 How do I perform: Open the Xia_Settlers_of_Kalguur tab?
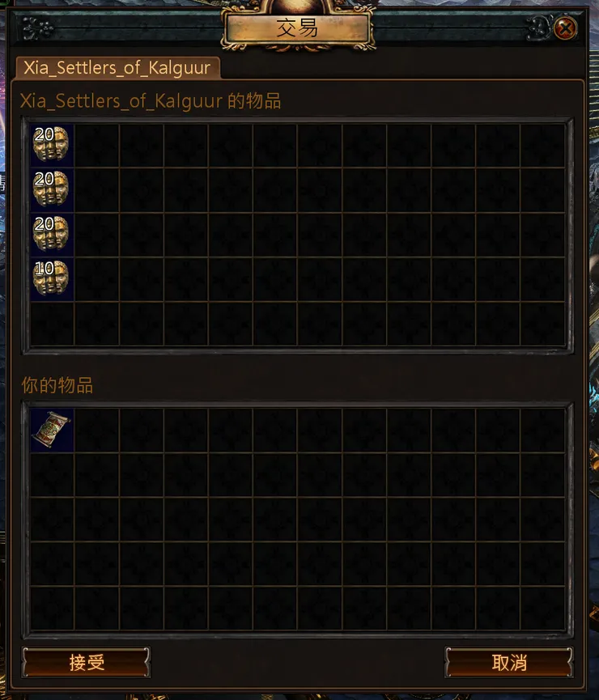[x=117, y=68]
